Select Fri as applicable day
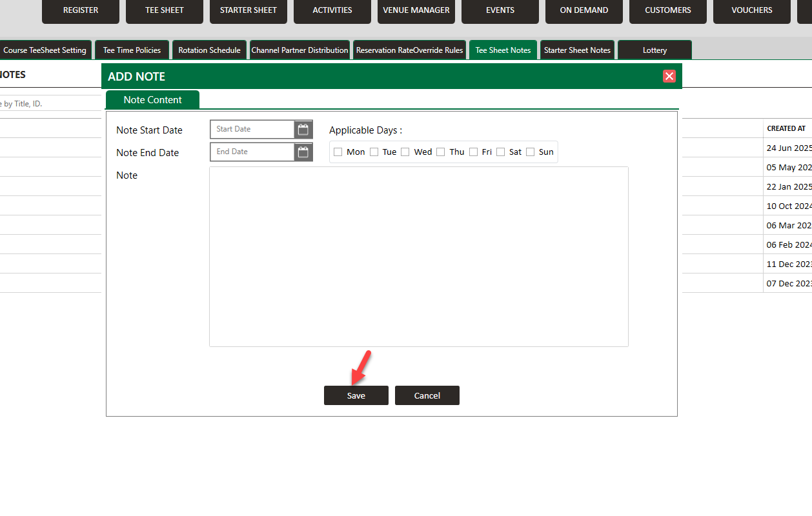 [x=474, y=152]
